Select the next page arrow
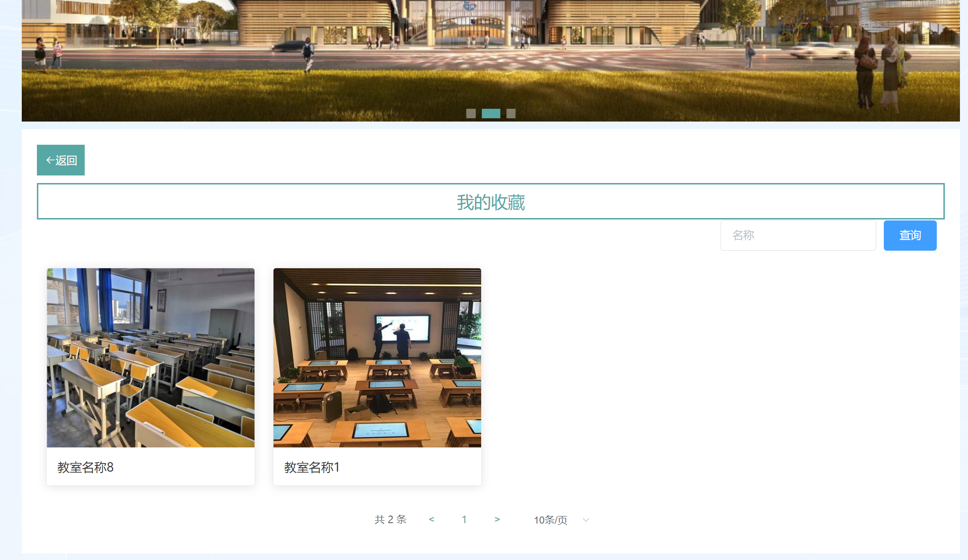 tap(497, 519)
